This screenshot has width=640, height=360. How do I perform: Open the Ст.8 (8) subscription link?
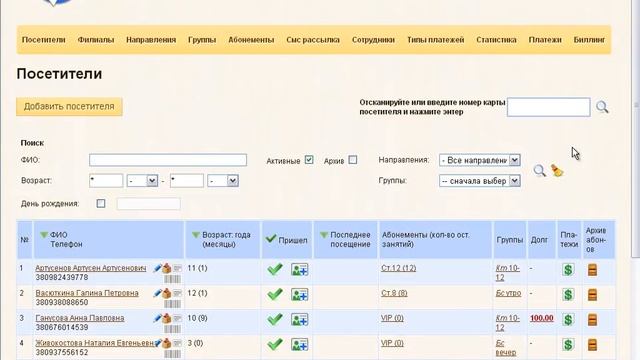(x=394, y=293)
